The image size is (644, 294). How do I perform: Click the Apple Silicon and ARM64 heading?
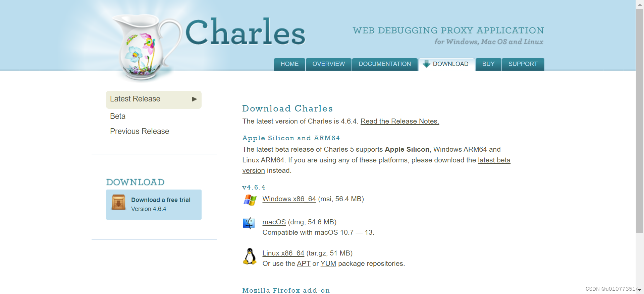click(291, 138)
